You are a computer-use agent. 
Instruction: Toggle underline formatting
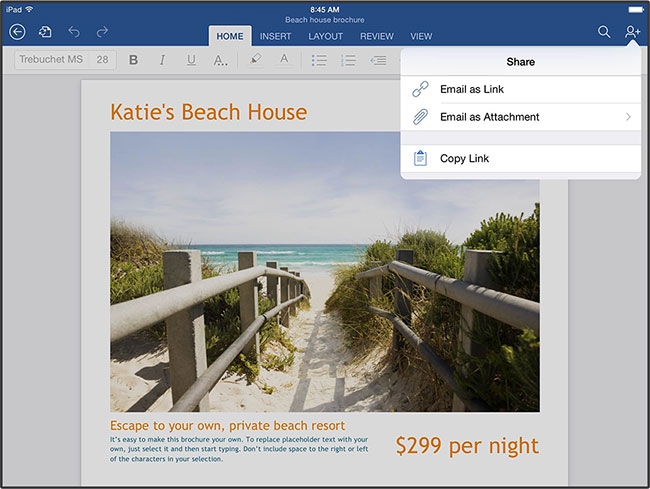point(191,60)
